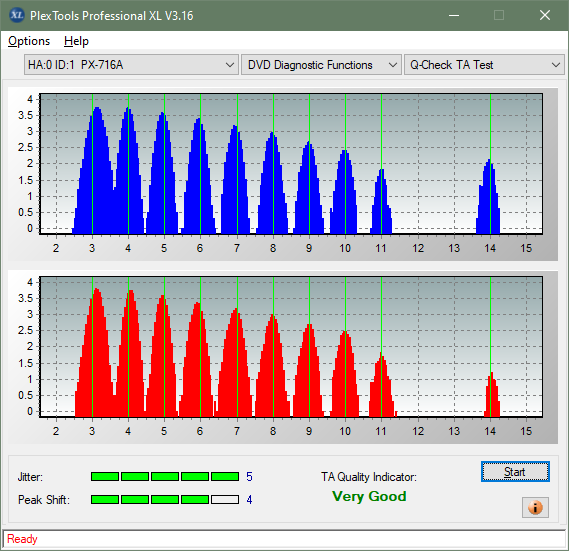The image size is (569, 551).
Task: Click the Start button
Action: coord(515,472)
